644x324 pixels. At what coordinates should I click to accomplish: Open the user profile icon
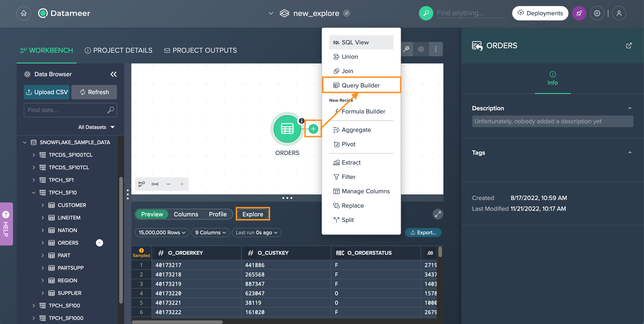tap(619, 13)
